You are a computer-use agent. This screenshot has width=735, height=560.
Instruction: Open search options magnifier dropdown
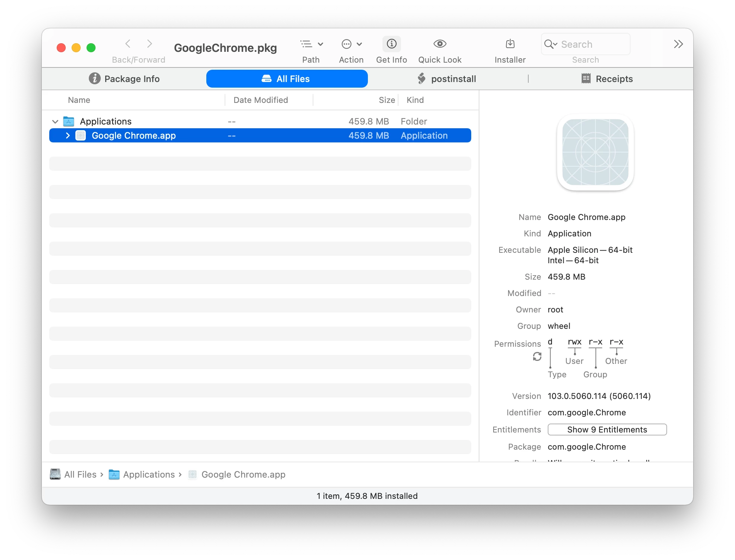[x=551, y=44]
